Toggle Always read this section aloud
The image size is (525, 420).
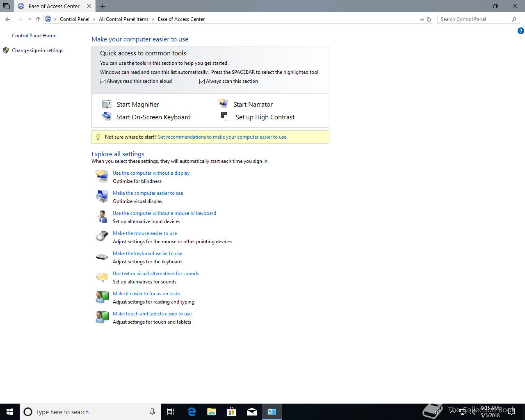click(103, 81)
